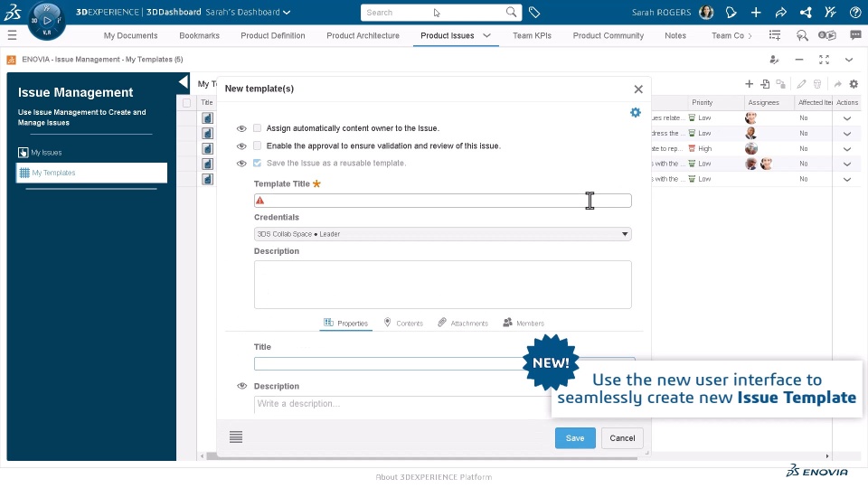Click the widget fullscreen icon
This screenshot has width=868, height=488.
[x=825, y=60]
